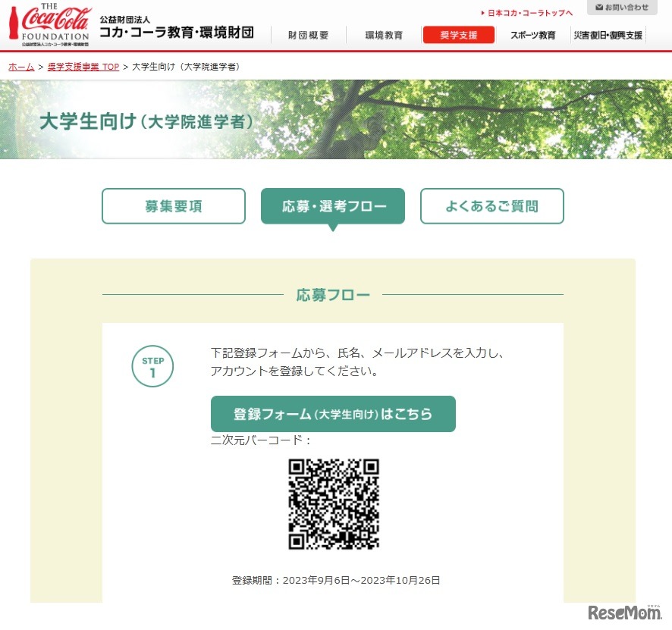Select the 奨学支援 navigation tab
672x630 pixels.
tap(459, 35)
